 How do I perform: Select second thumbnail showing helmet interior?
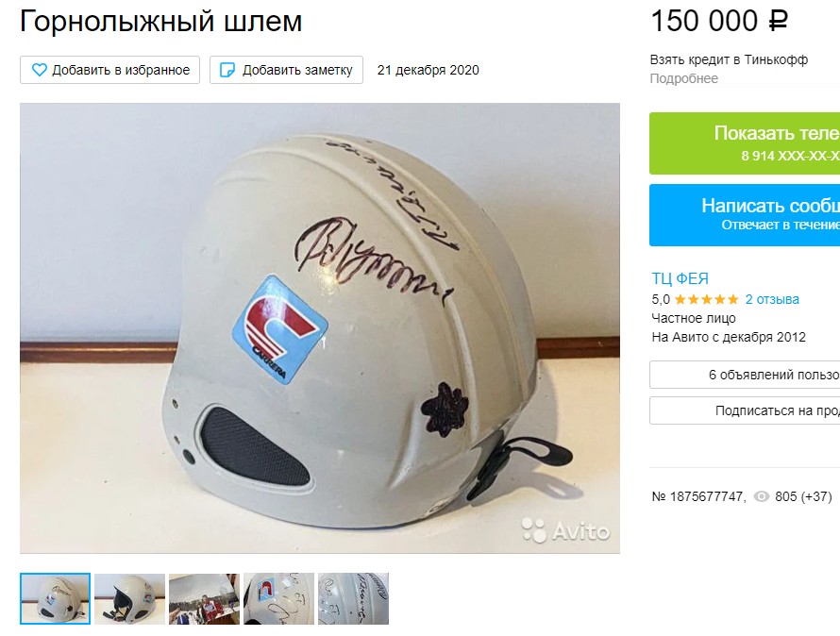tap(129, 598)
